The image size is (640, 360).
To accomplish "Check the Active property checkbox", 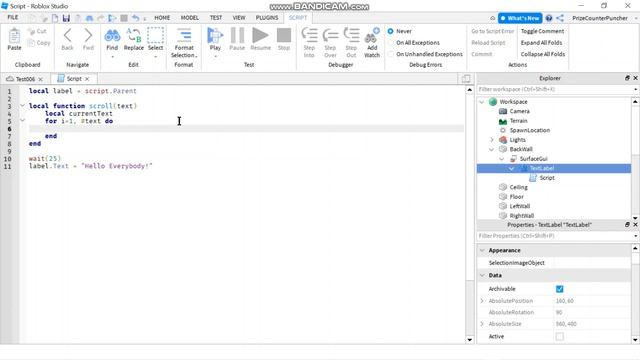I will click(560, 336).
